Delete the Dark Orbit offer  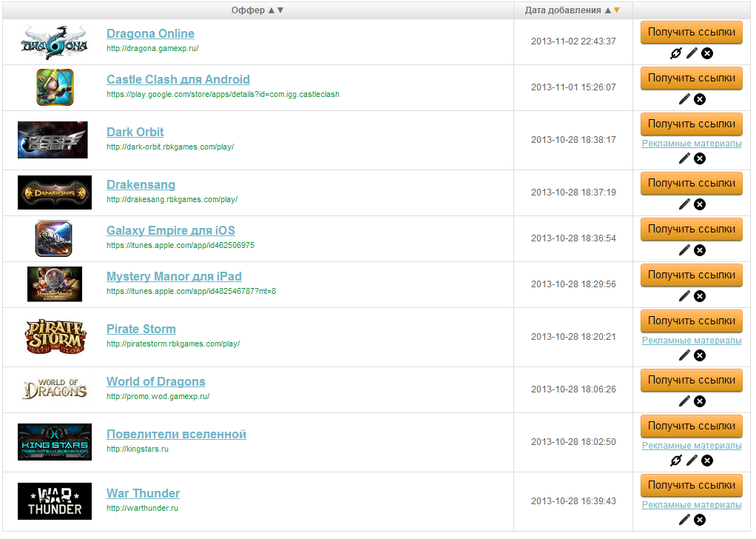[x=700, y=158]
